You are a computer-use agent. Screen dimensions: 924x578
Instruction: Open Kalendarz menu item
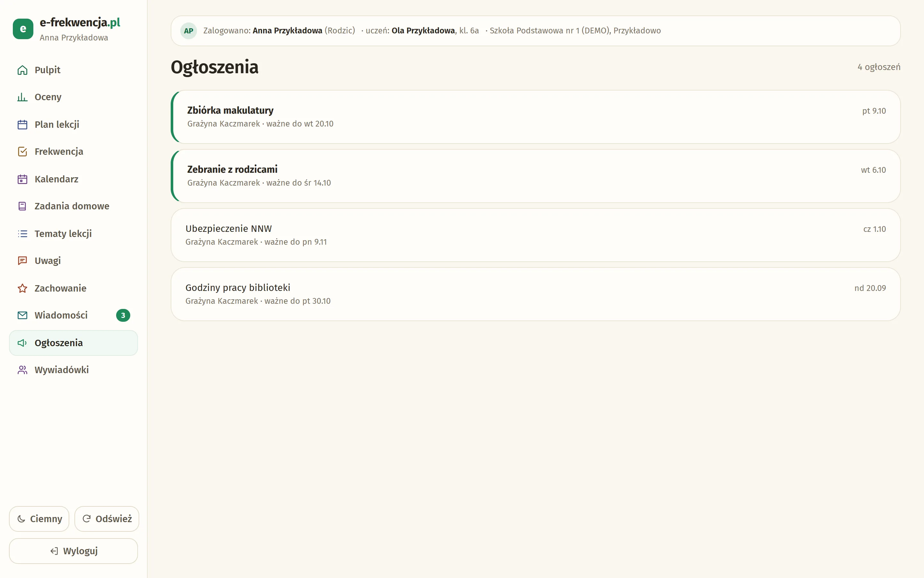(x=73, y=179)
